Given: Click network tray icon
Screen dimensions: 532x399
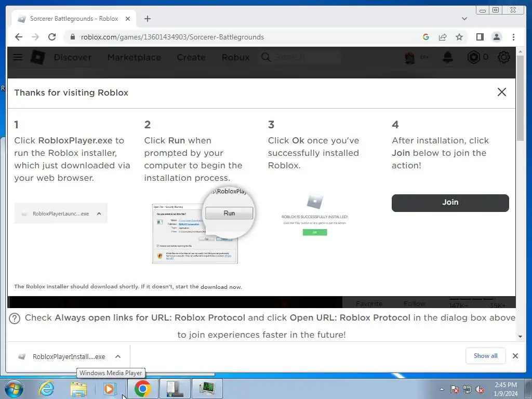Looking at the screenshot, I should tap(467, 390).
